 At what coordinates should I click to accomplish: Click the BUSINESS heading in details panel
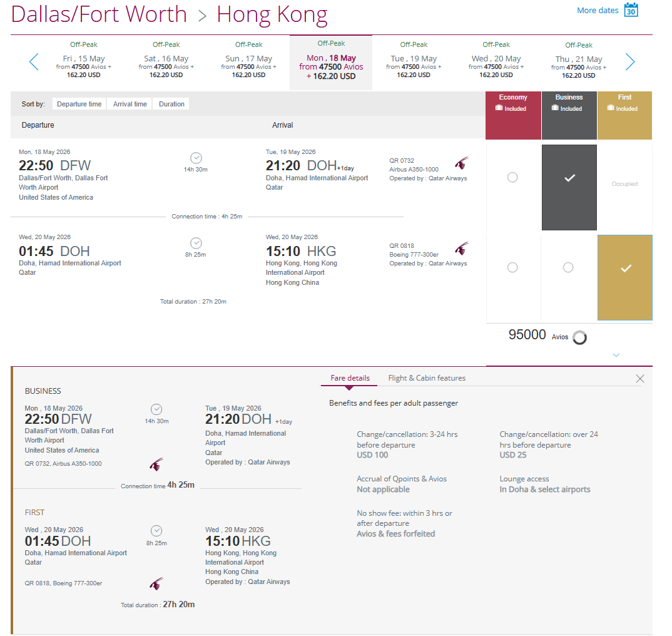click(x=43, y=391)
